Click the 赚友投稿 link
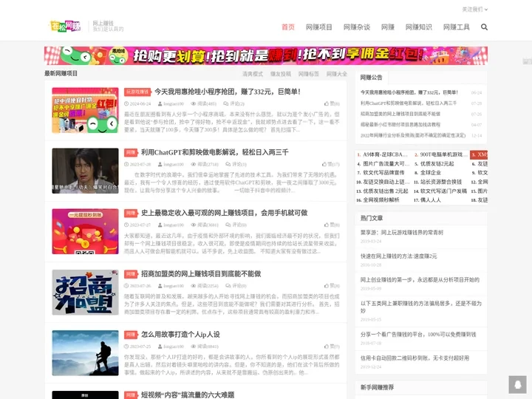 (281, 74)
